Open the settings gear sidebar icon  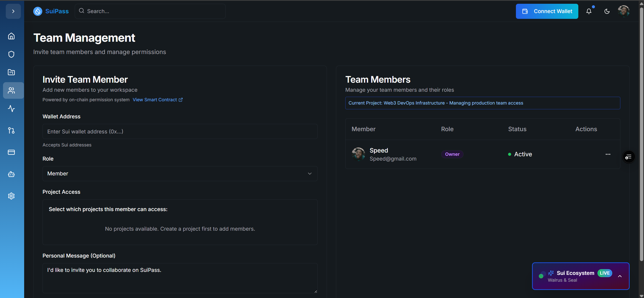pos(11,196)
